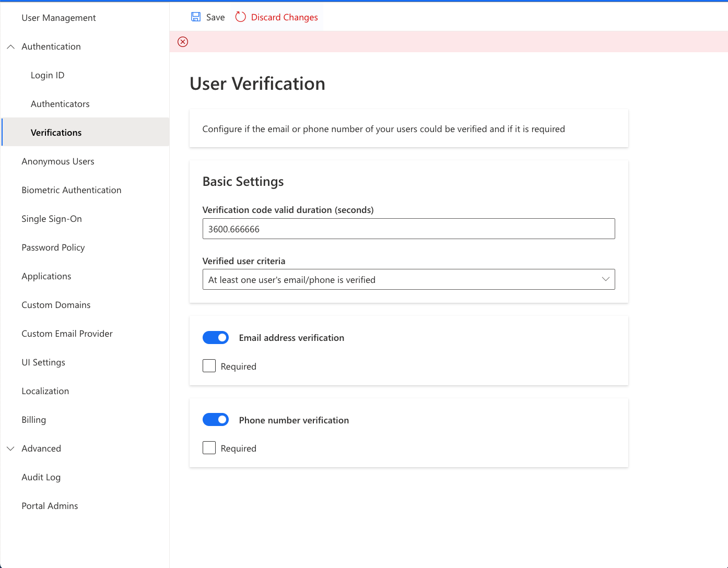
Task: Click the Phone number verification toggle knob
Action: pos(221,419)
